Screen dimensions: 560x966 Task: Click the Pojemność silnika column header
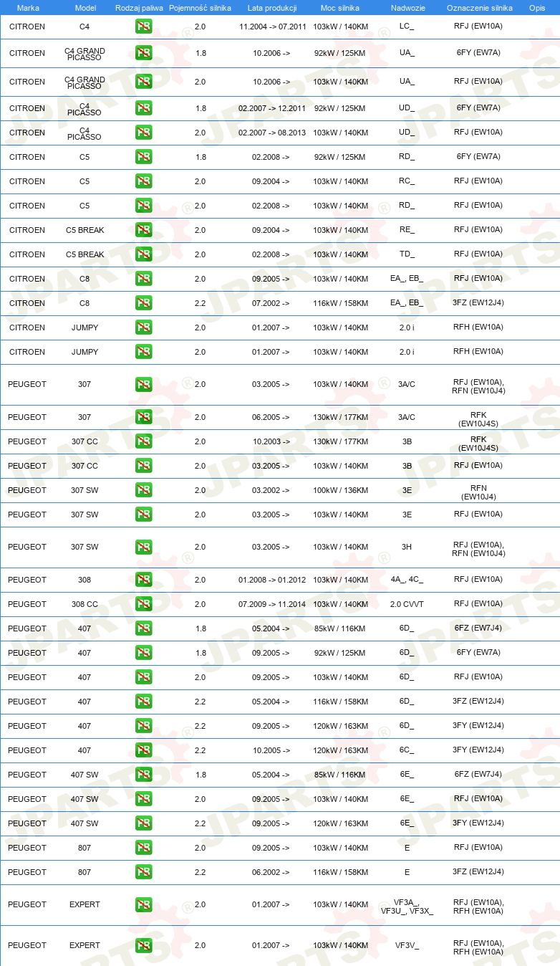tap(200, 8)
